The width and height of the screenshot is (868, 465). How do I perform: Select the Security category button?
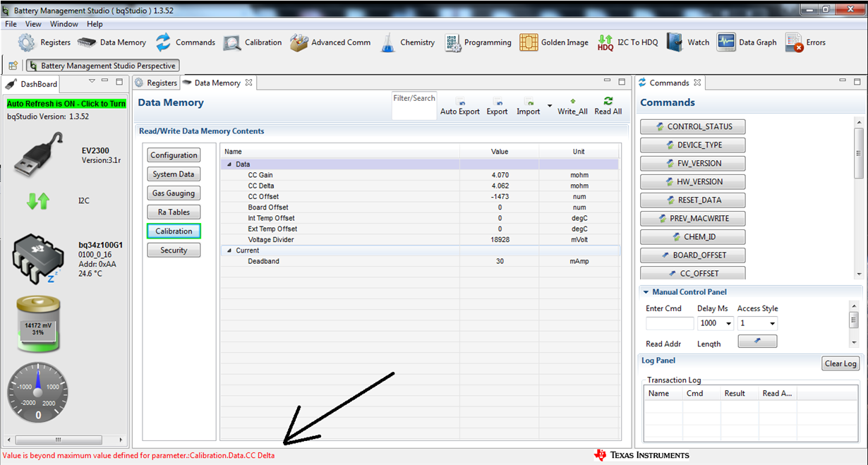[x=174, y=250]
